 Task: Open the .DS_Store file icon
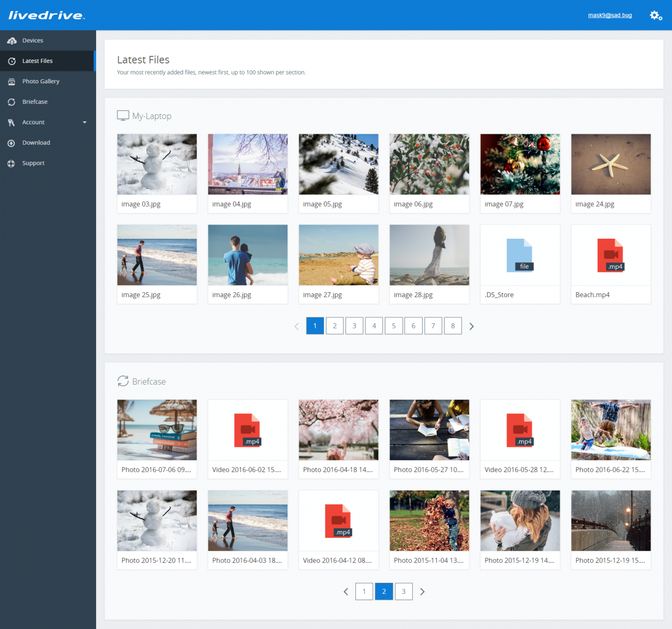click(x=520, y=255)
